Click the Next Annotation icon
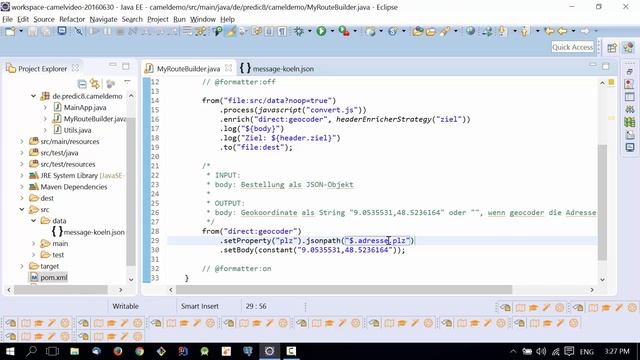The height and width of the screenshot is (360, 640). [502, 31]
